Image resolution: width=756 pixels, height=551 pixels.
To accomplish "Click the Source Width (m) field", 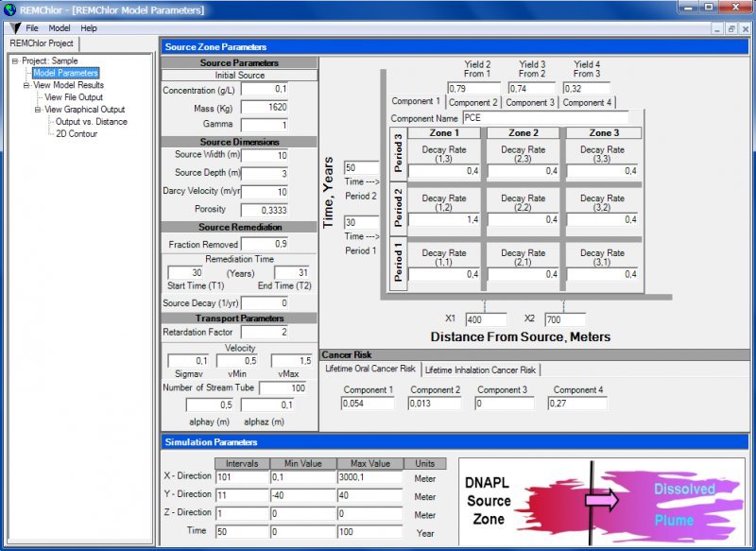I will pos(265,156).
